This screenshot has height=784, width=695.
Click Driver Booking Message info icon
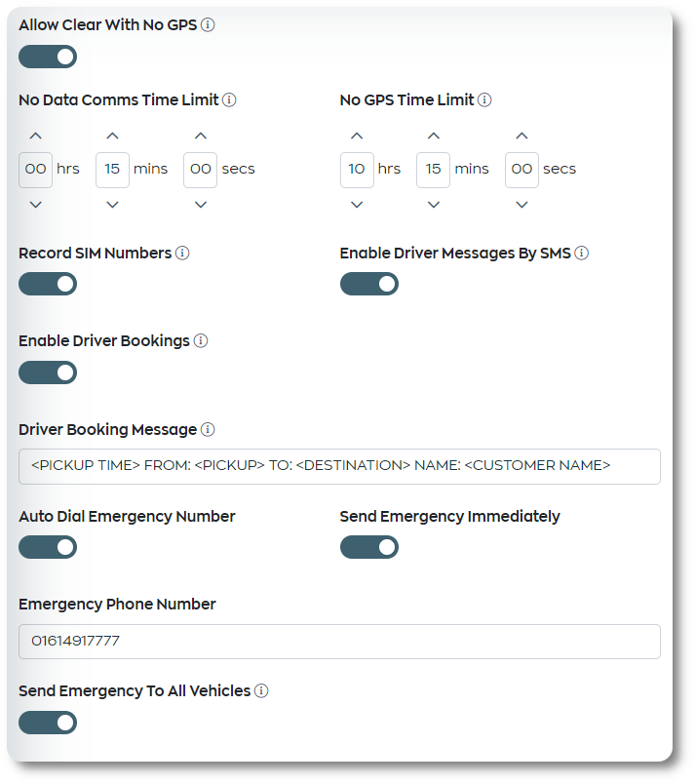208,429
